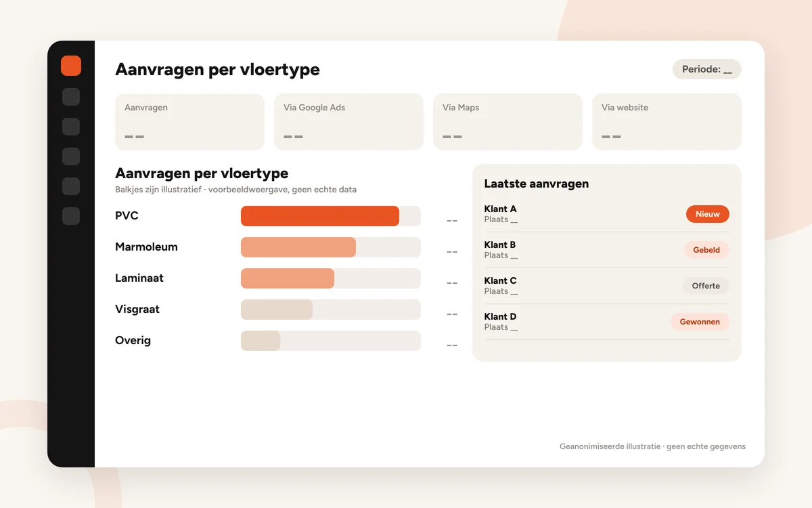Click the Geanonimiseerde illustratie footer note

coord(653,446)
